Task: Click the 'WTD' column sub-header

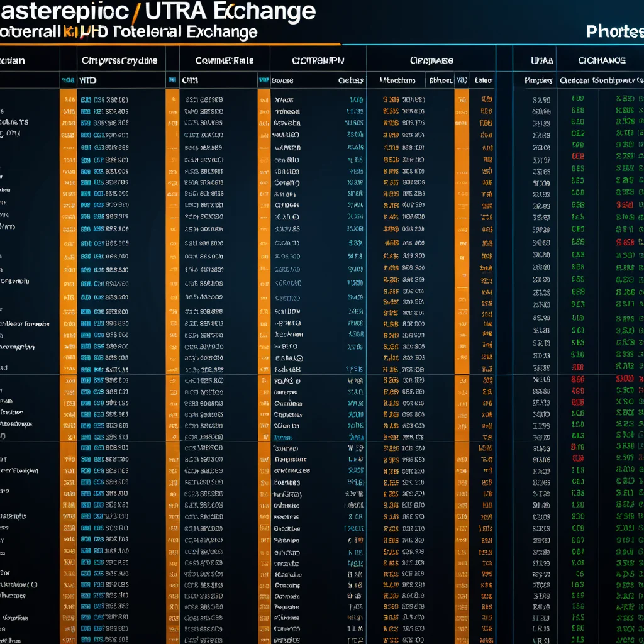Action: pos(87,80)
